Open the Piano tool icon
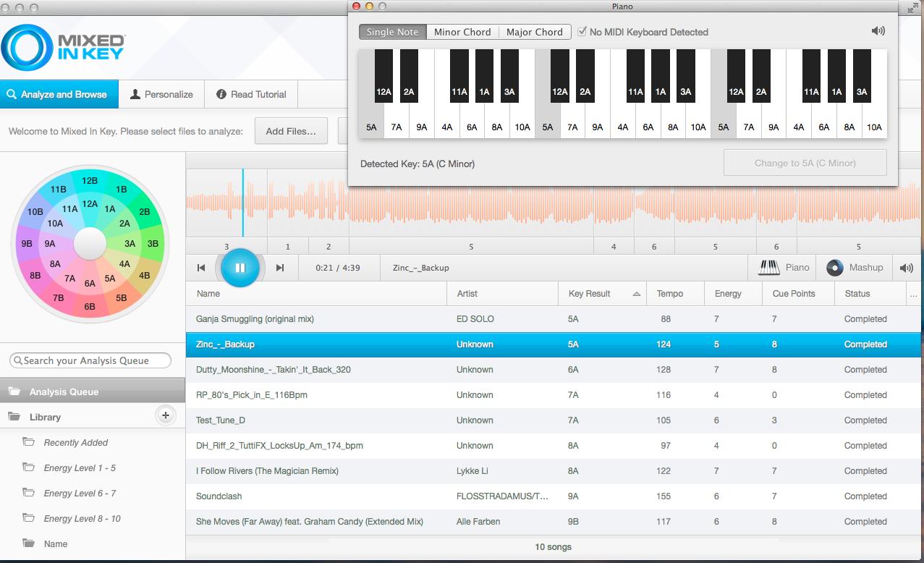Screen dimensions: 924x563 click(x=768, y=268)
